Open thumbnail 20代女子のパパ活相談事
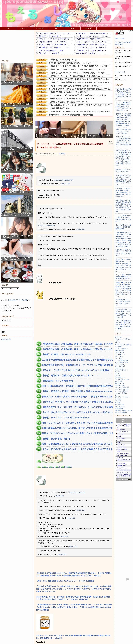The height and width of the screenshot is (644, 133). [17, 74]
